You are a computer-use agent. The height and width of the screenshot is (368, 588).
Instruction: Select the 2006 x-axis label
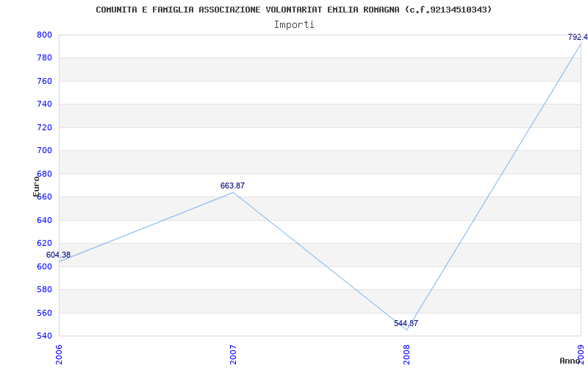pyautogui.click(x=59, y=355)
